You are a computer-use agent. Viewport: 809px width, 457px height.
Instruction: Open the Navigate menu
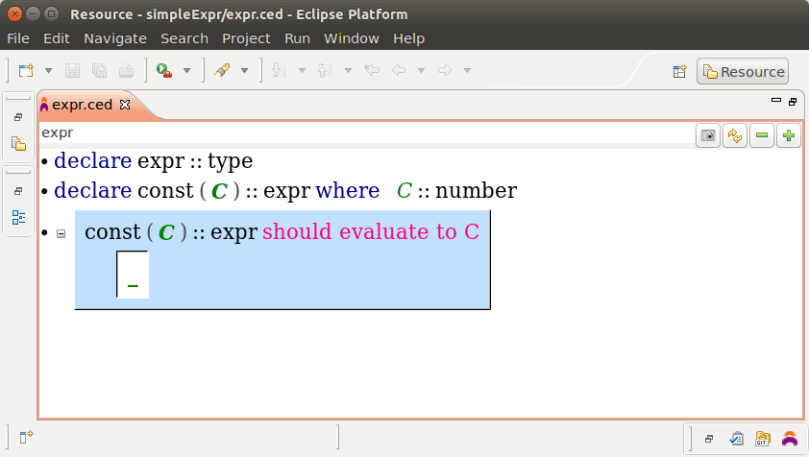pyautogui.click(x=115, y=38)
